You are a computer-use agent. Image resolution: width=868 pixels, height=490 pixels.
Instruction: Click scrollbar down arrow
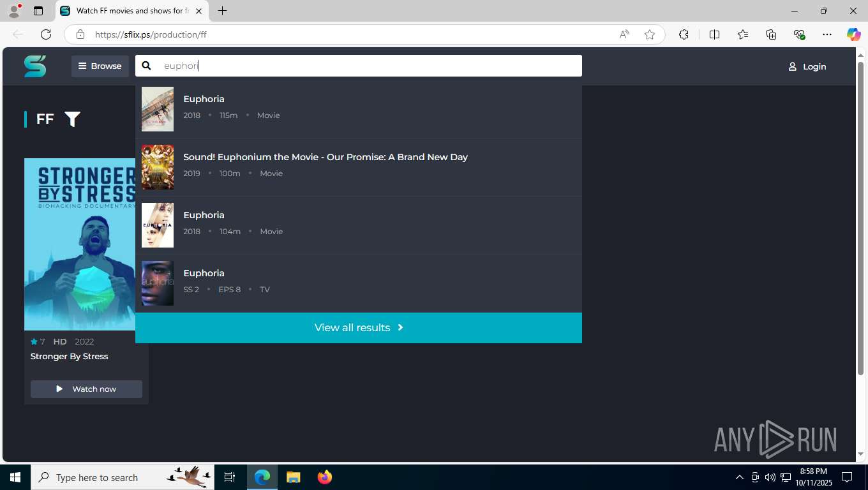[860, 454]
